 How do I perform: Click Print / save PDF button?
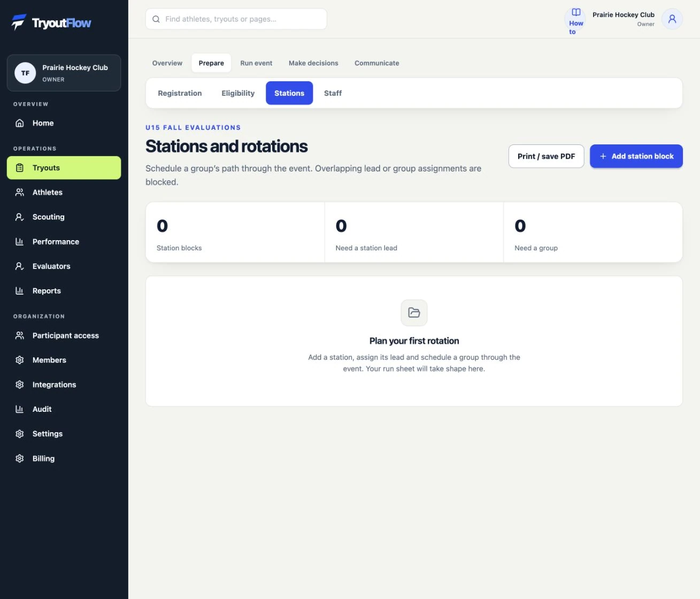547,156
